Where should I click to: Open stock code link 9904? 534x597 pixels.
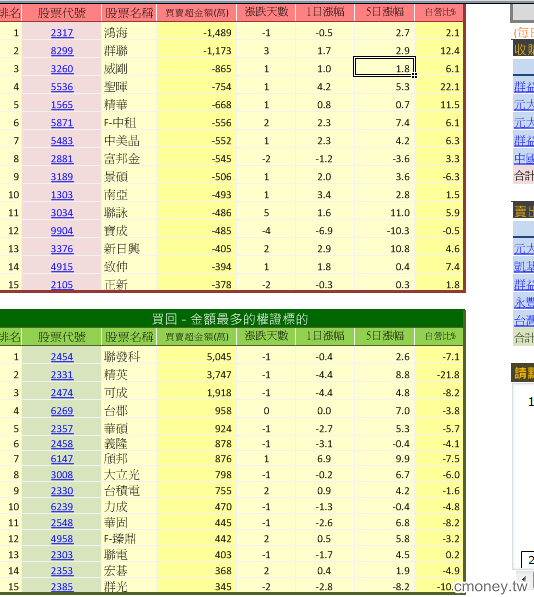tap(62, 231)
